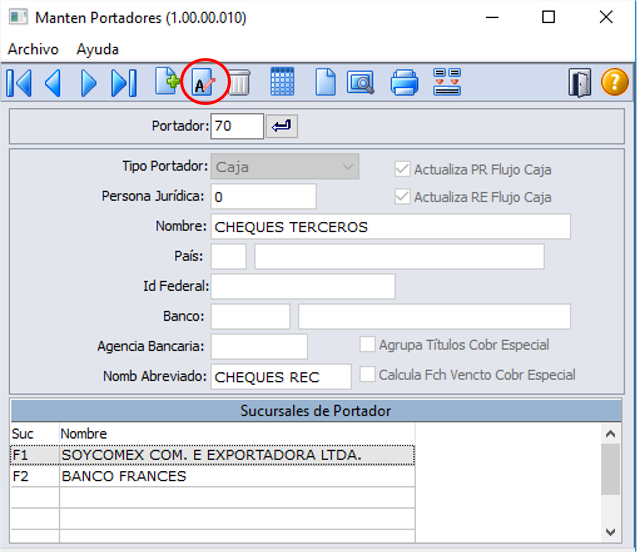
Task: Click the blank document icon
Action: pyautogui.click(x=325, y=82)
